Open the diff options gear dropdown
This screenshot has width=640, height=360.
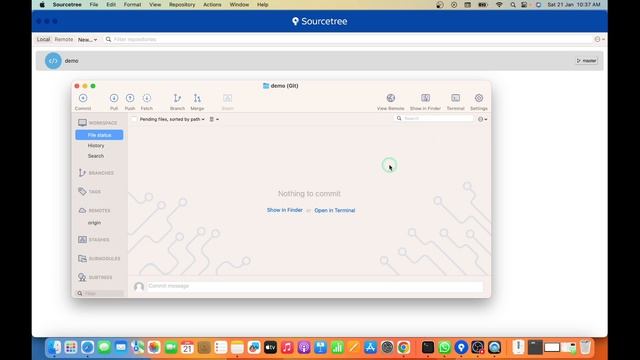click(x=482, y=119)
